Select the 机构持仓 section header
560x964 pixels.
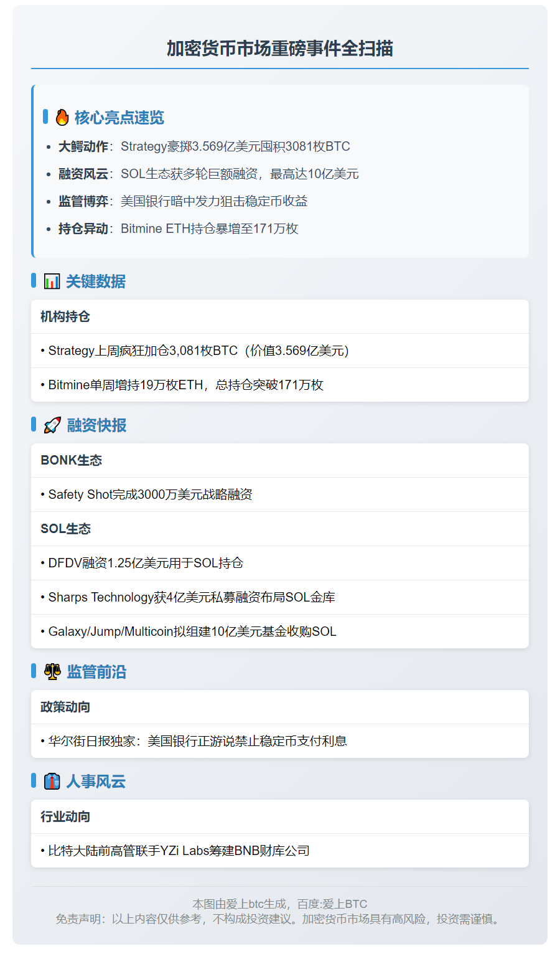point(65,316)
